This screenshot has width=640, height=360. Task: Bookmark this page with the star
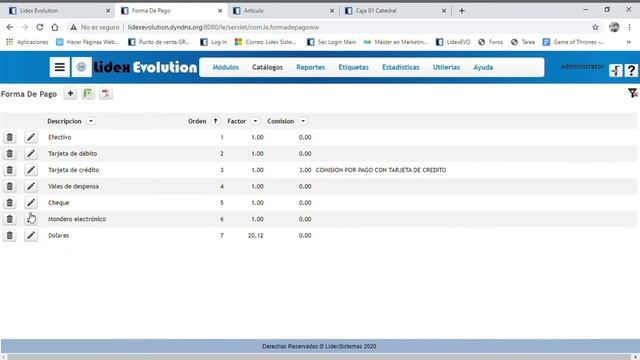click(596, 27)
